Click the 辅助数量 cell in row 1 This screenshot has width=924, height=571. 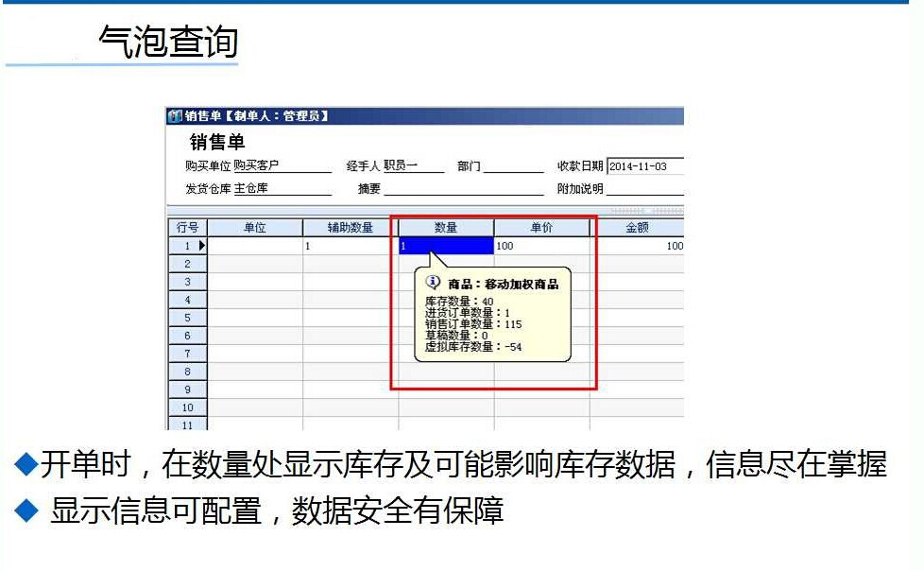pos(350,246)
